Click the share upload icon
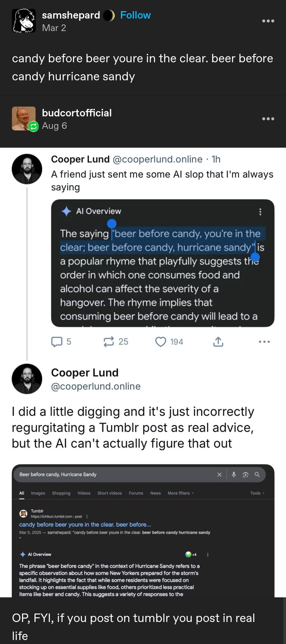 218,341
